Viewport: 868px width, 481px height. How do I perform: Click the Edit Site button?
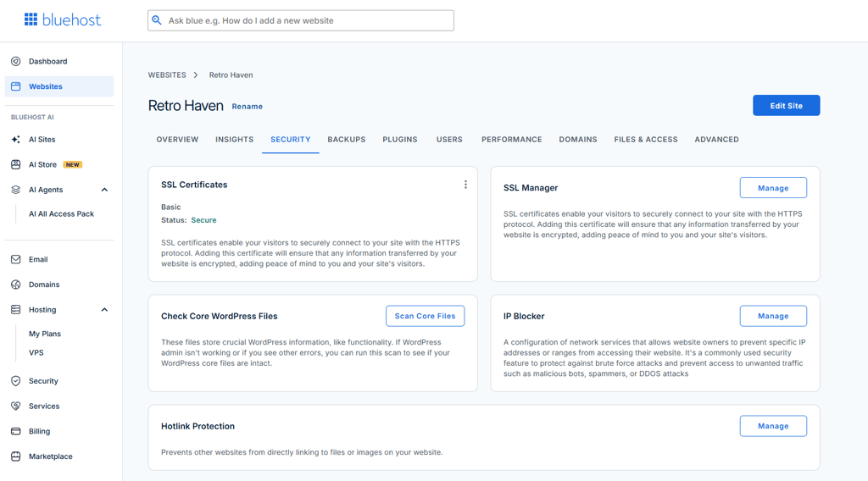[x=786, y=106]
